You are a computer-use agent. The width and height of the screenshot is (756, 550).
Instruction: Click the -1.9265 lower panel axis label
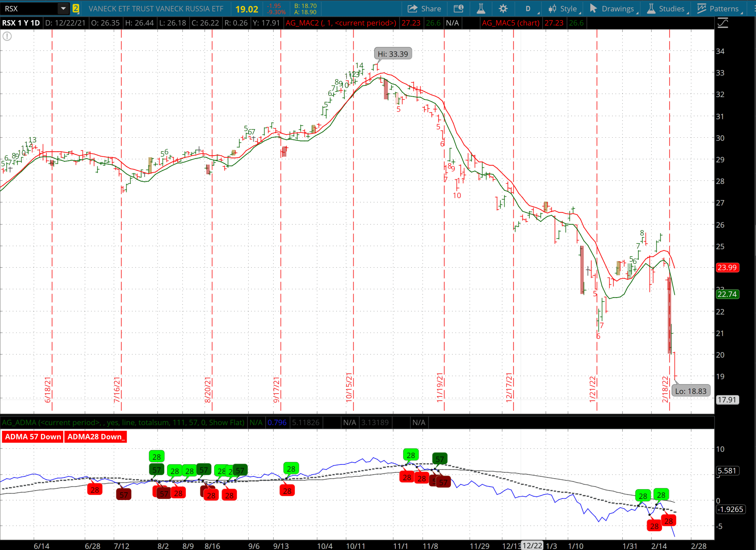(x=730, y=509)
